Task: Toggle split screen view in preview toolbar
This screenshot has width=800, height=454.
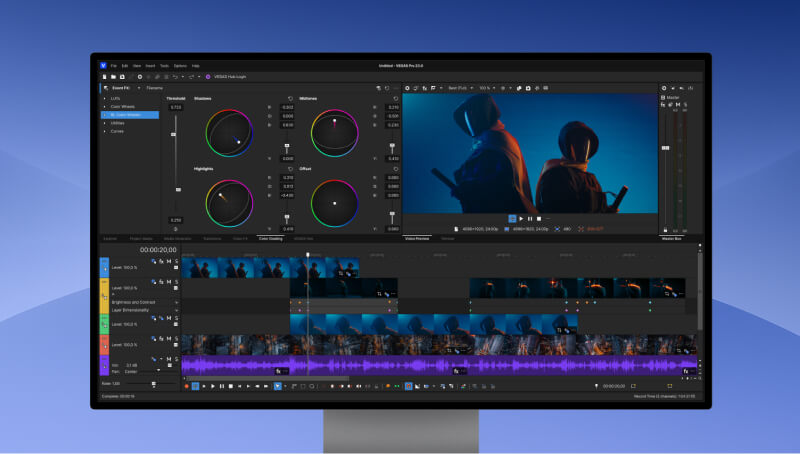Action: click(433, 88)
